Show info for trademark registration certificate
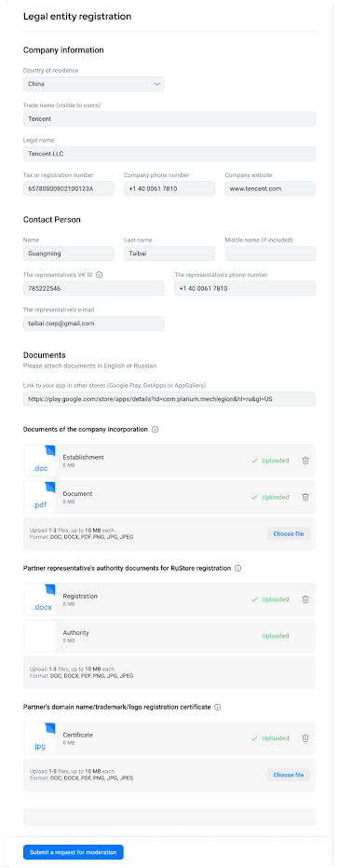 point(217,708)
